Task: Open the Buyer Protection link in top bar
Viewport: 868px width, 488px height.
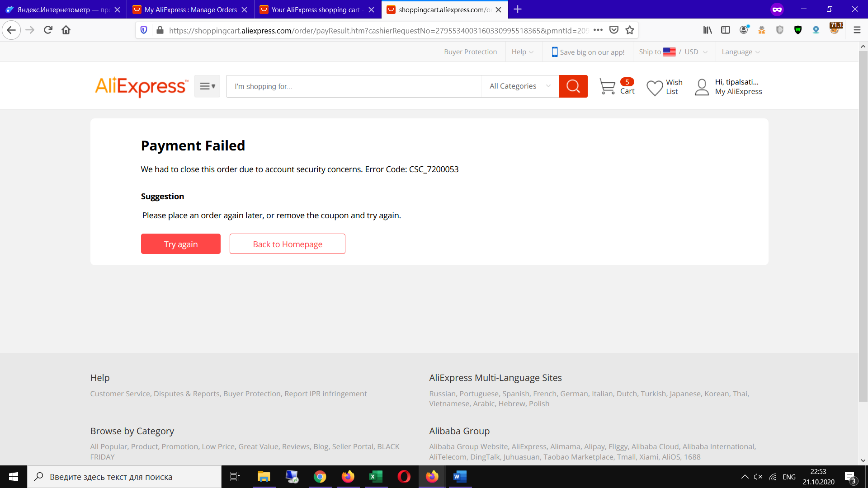Action: (x=470, y=52)
